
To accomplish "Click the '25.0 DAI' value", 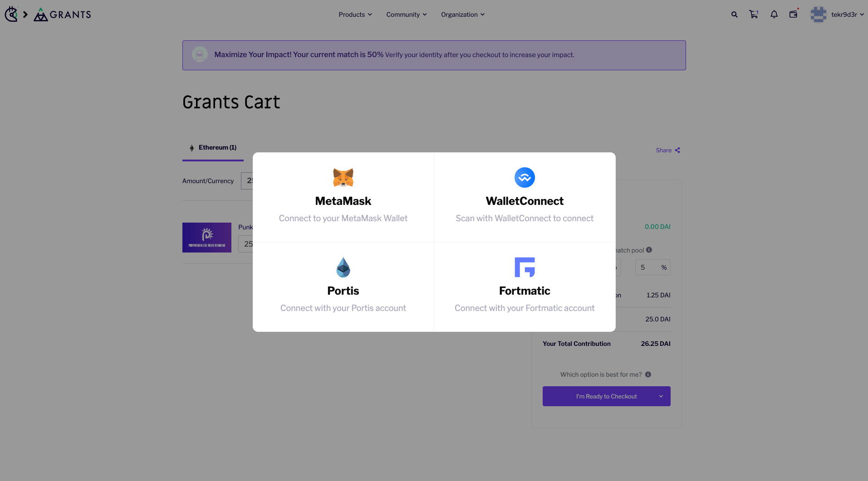I will tap(658, 319).
